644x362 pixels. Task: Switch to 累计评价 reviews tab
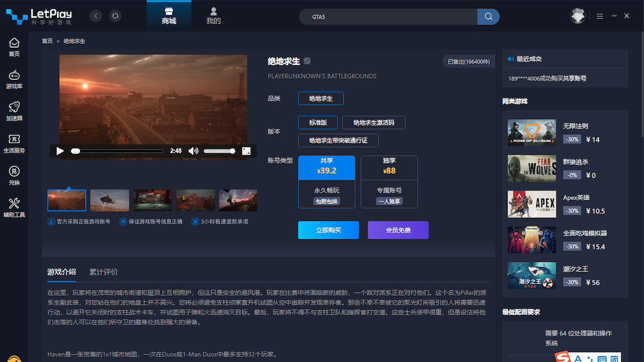click(104, 272)
